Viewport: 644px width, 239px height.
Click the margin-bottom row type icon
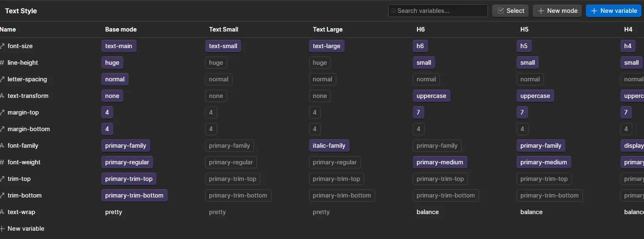point(2,129)
